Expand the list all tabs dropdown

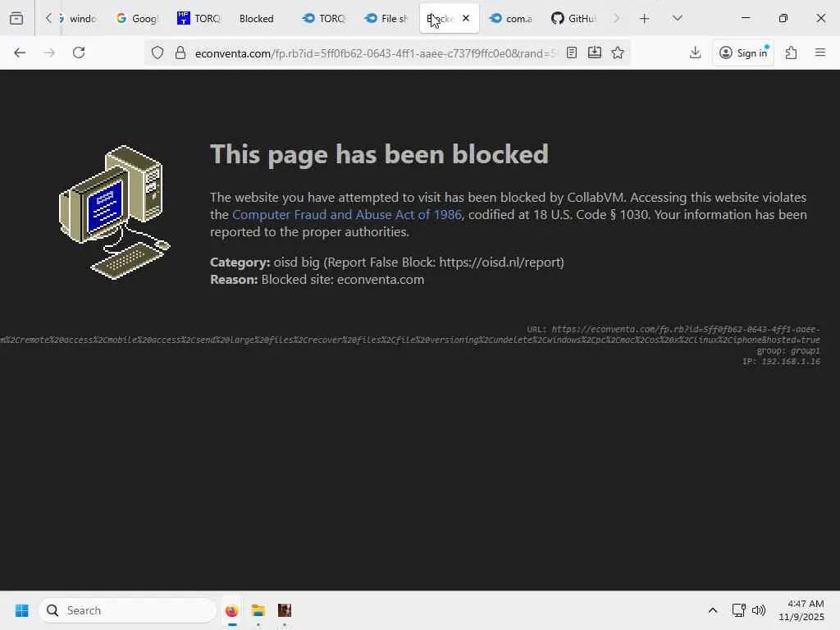point(677,18)
